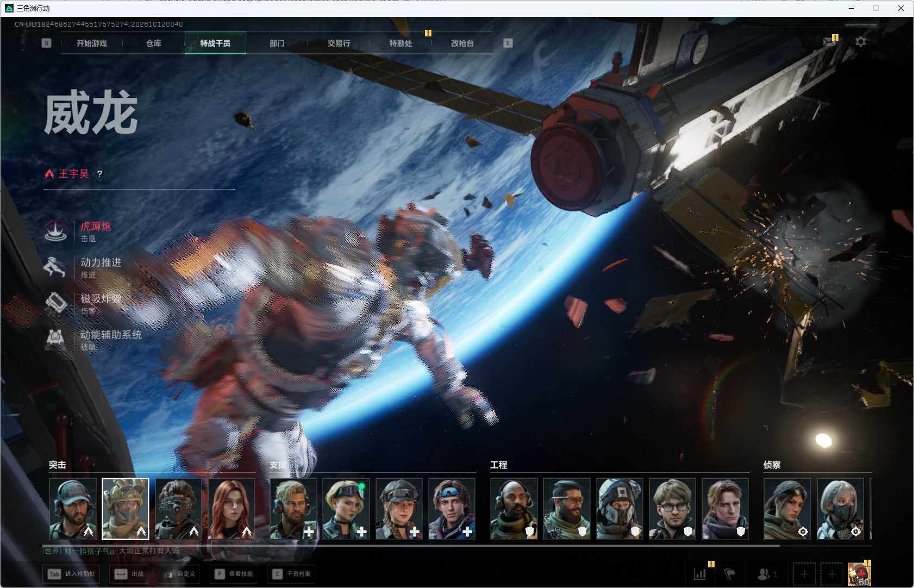Select the 动能辅助系统 passive skill icon
The height and width of the screenshot is (588, 914).
point(55,339)
